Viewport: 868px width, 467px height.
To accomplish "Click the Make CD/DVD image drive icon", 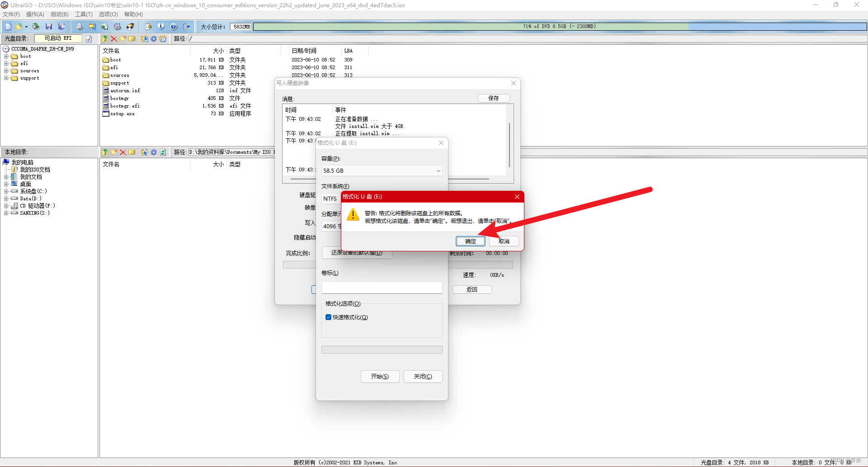I will (x=79, y=27).
